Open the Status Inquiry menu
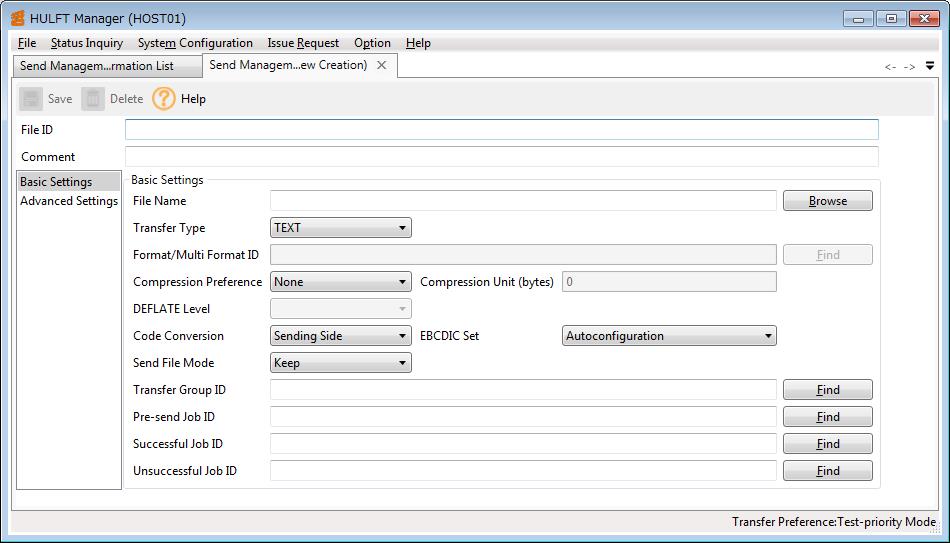Viewport: 950px width, 543px height. pyautogui.click(x=87, y=43)
